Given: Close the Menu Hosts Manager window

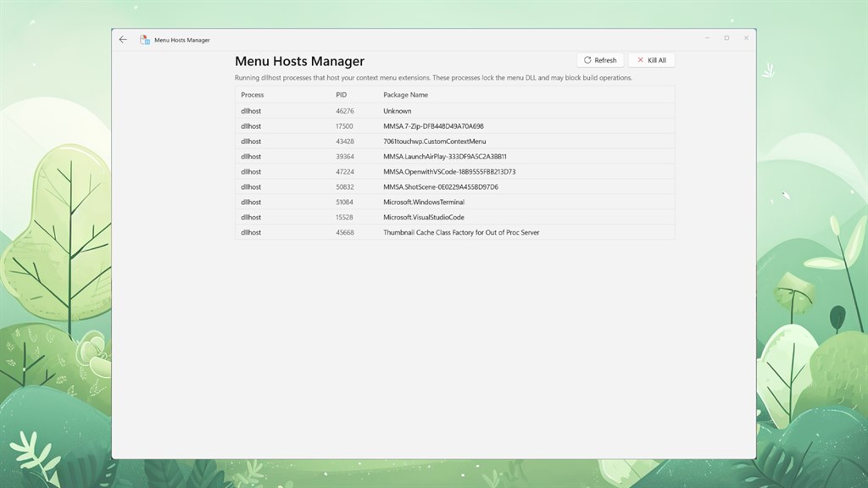Looking at the screenshot, I should point(746,38).
